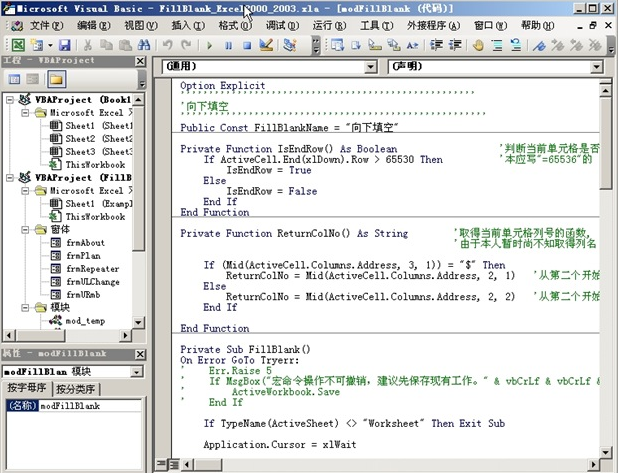Image resolution: width=618 pixels, height=473 pixels.
Task: Open the 调试(D) menu
Action: (x=282, y=25)
